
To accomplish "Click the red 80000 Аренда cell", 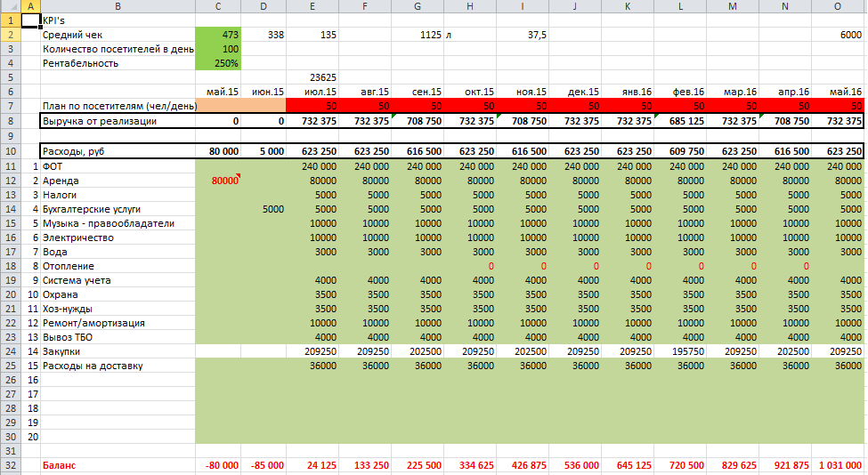I will coord(218,181).
